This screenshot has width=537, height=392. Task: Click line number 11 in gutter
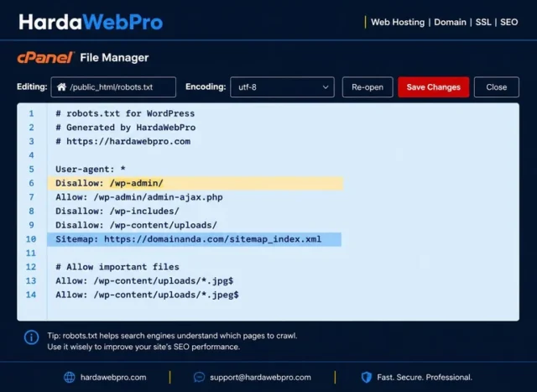click(31, 253)
